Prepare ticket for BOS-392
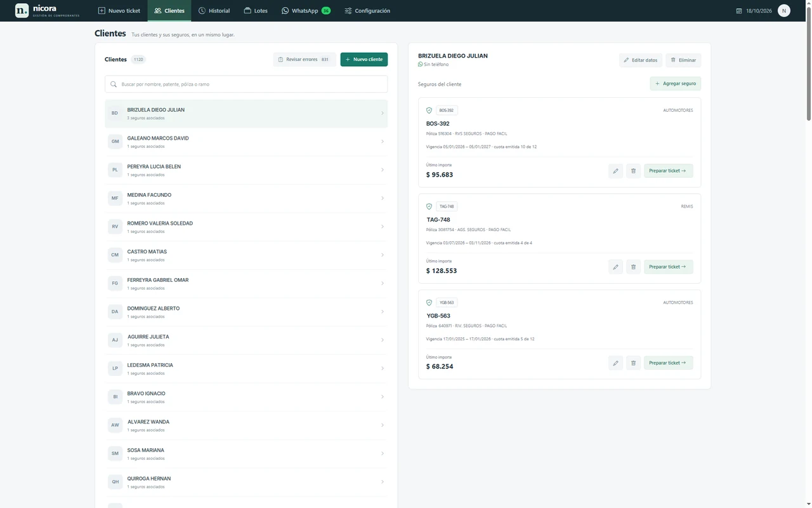 pos(669,171)
